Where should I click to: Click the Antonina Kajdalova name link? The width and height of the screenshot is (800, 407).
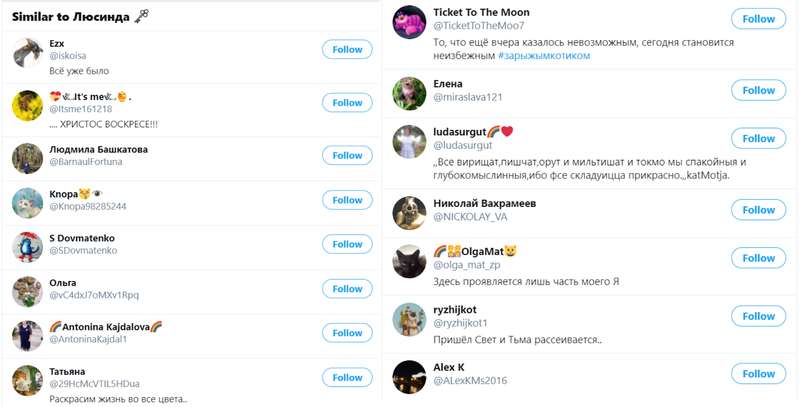(x=106, y=327)
